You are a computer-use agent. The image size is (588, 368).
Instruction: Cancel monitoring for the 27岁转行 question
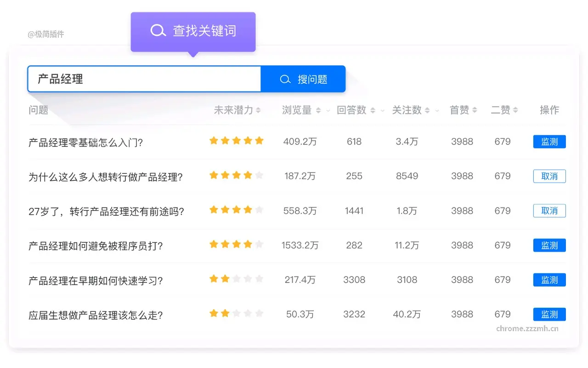(549, 210)
